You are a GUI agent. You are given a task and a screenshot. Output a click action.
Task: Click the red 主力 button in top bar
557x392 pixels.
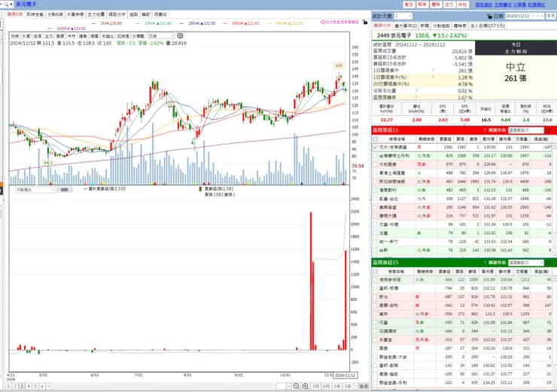[449, 5]
